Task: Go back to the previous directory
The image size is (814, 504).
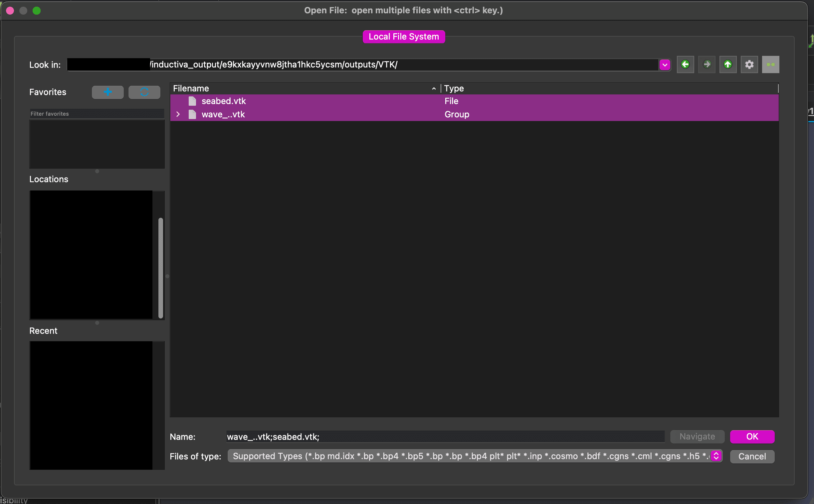Action: 686,64
